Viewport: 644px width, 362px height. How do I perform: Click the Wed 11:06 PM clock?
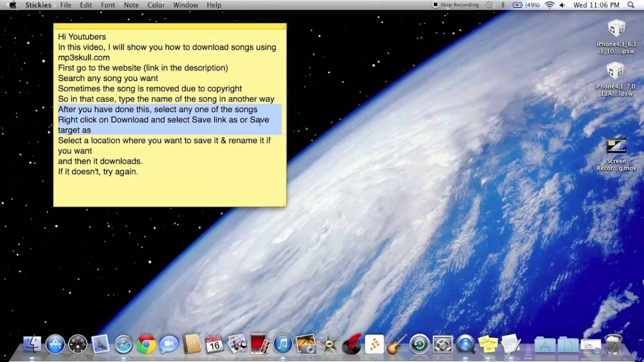(596, 5)
